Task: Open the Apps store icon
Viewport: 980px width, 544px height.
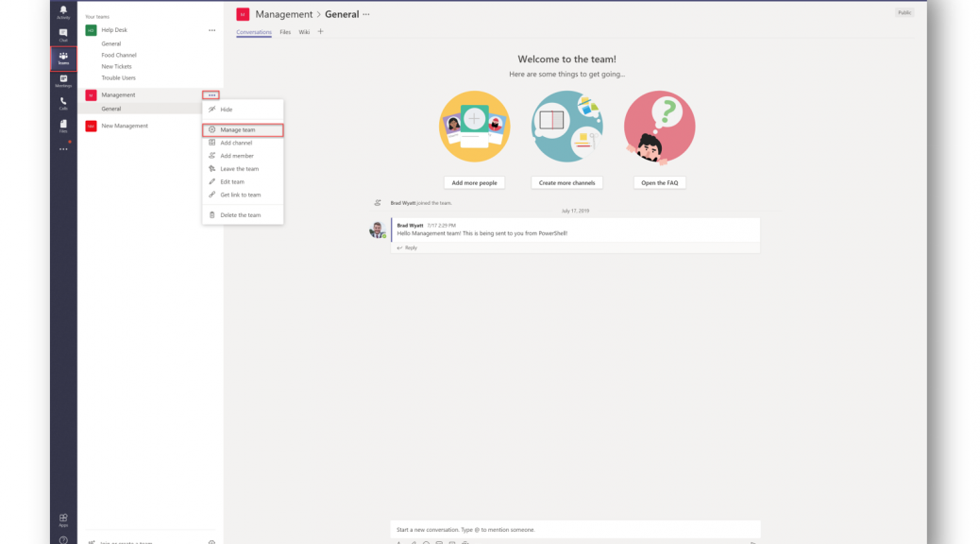Action: (x=63, y=520)
